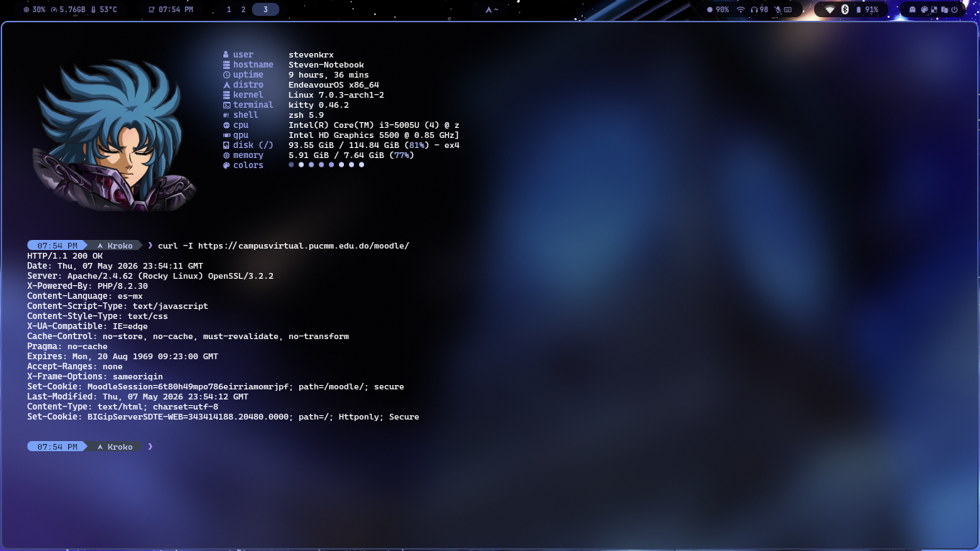Click the colors palette icon in fetch

[226, 165]
